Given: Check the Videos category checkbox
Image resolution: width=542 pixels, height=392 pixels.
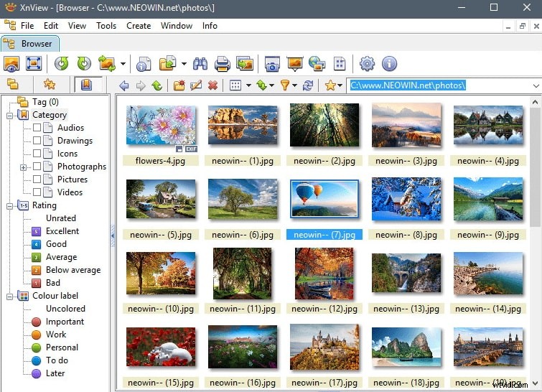Looking at the screenshot, I should pos(37,192).
